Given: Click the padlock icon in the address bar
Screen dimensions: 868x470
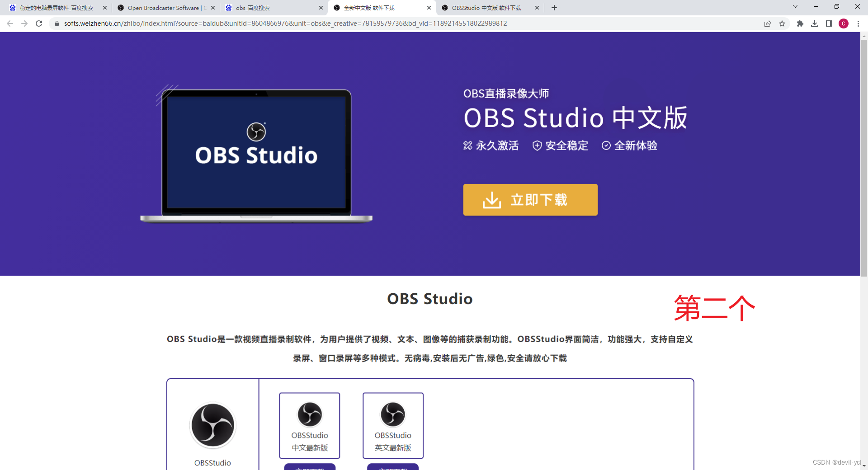Looking at the screenshot, I should [57, 23].
